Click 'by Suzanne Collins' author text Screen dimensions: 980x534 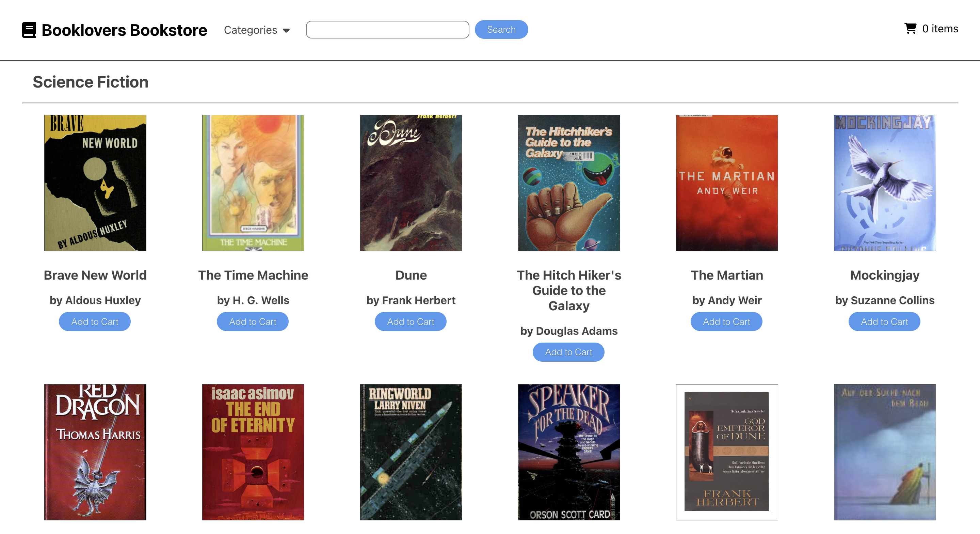tap(884, 300)
